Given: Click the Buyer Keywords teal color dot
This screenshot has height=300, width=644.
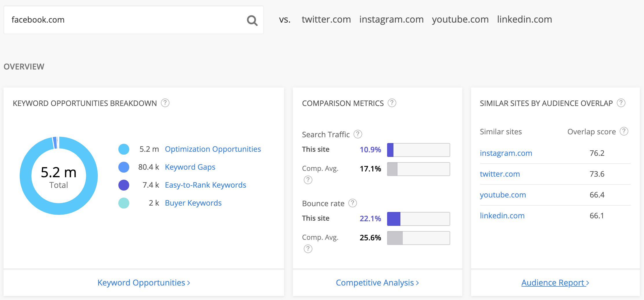Looking at the screenshot, I should [124, 203].
